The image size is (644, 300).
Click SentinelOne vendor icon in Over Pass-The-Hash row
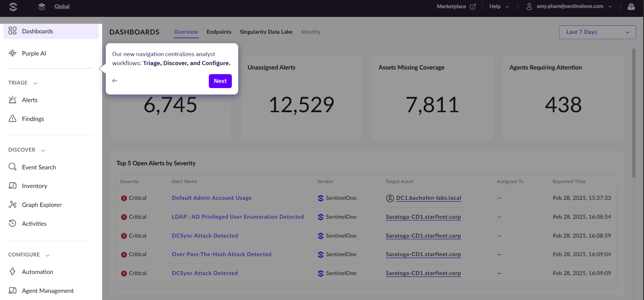(x=321, y=255)
